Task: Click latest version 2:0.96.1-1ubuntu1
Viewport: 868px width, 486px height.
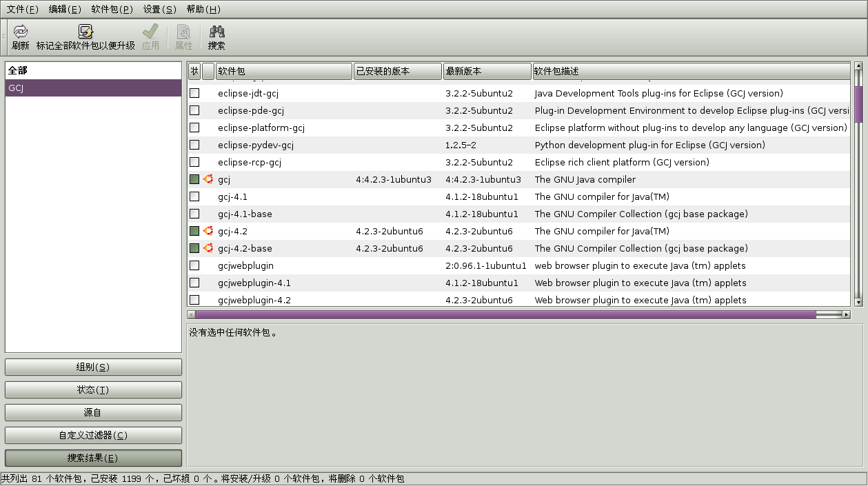Action: (x=486, y=265)
